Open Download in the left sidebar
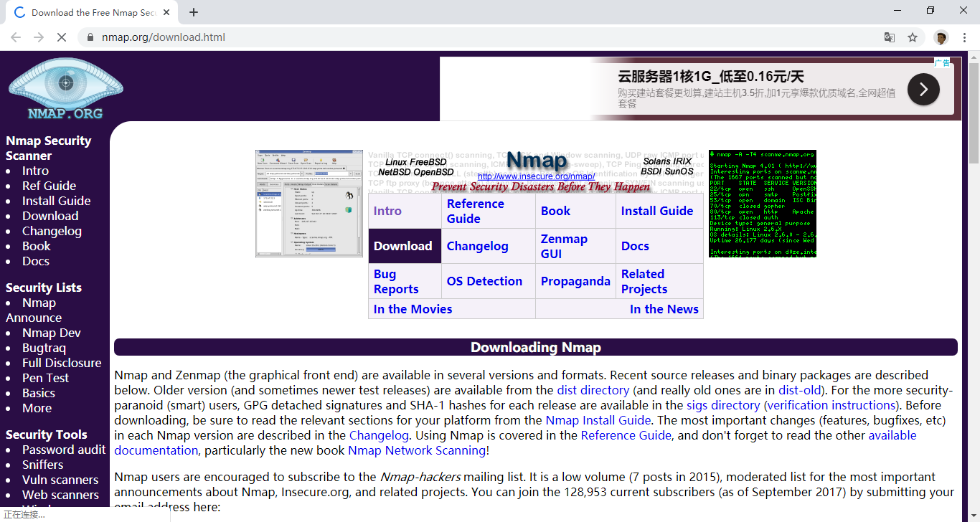The height and width of the screenshot is (522, 980). pos(50,216)
